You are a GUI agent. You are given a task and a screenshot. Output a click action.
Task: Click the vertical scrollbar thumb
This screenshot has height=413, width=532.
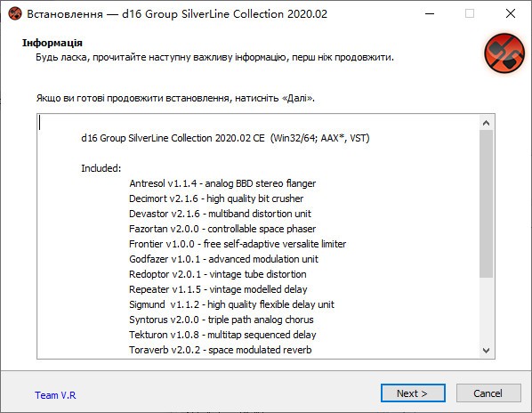pyautogui.click(x=486, y=204)
